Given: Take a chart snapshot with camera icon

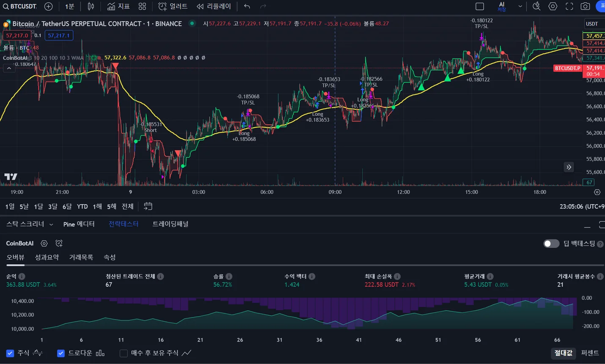Looking at the screenshot, I should click(x=586, y=6).
